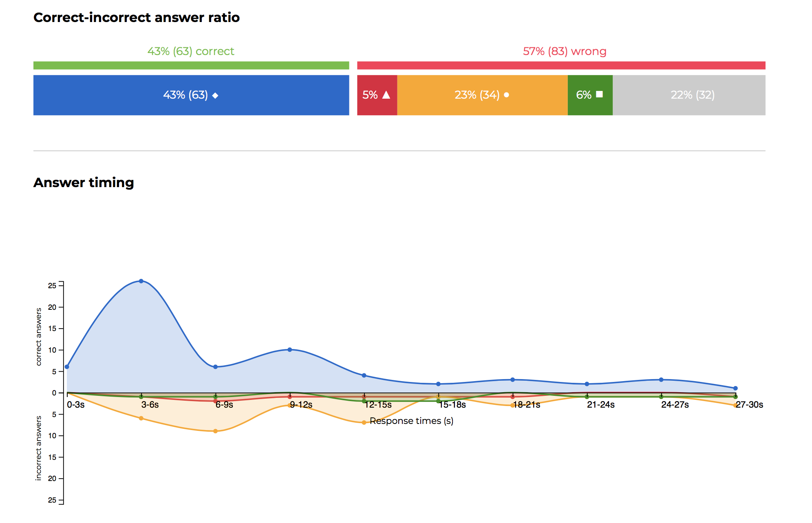Click the orange data point at 3-6s
This screenshot has height=523, width=812.
[141, 418]
